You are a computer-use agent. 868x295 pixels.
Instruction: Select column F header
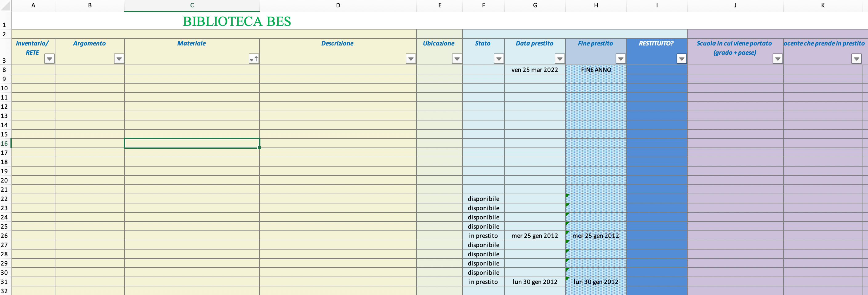[x=484, y=6]
